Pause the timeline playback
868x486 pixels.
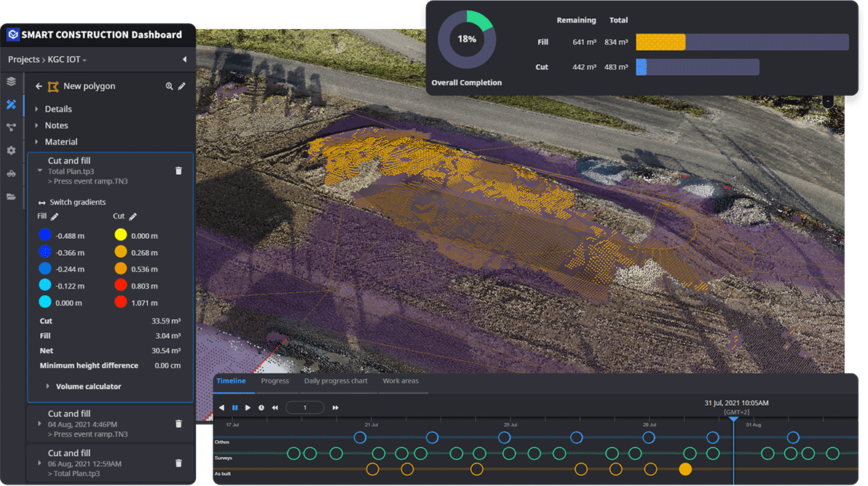point(235,408)
